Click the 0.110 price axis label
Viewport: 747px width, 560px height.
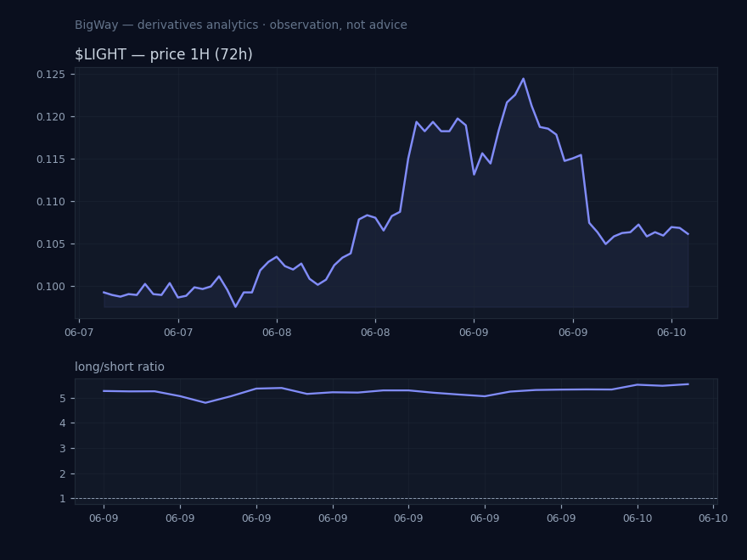pyautogui.click(x=51, y=201)
